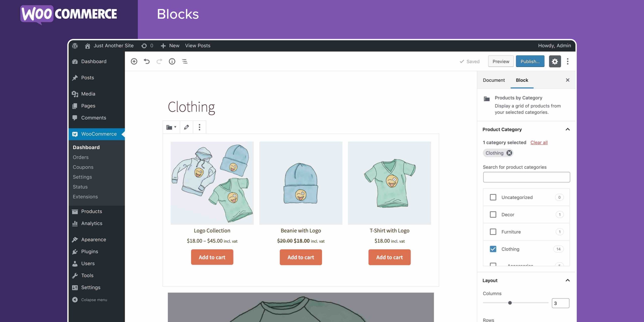Screen dimensions: 644x322
Task: Click the Clear all link
Action: pyautogui.click(x=539, y=142)
